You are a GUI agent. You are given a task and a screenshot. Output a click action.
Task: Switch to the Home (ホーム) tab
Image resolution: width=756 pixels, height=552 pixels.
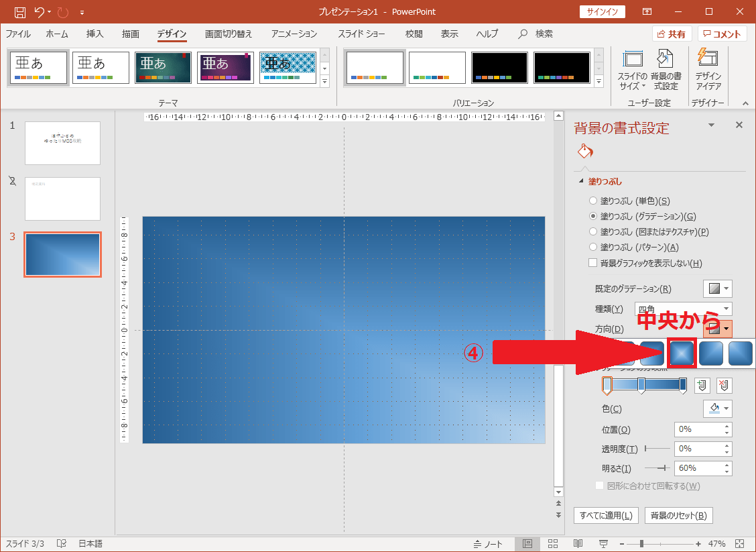pyautogui.click(x=57, y=34)
